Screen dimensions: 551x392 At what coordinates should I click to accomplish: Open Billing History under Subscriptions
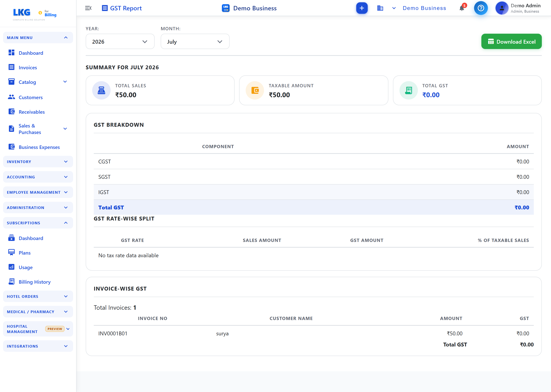pyautogui.click(x=34, y=282)
